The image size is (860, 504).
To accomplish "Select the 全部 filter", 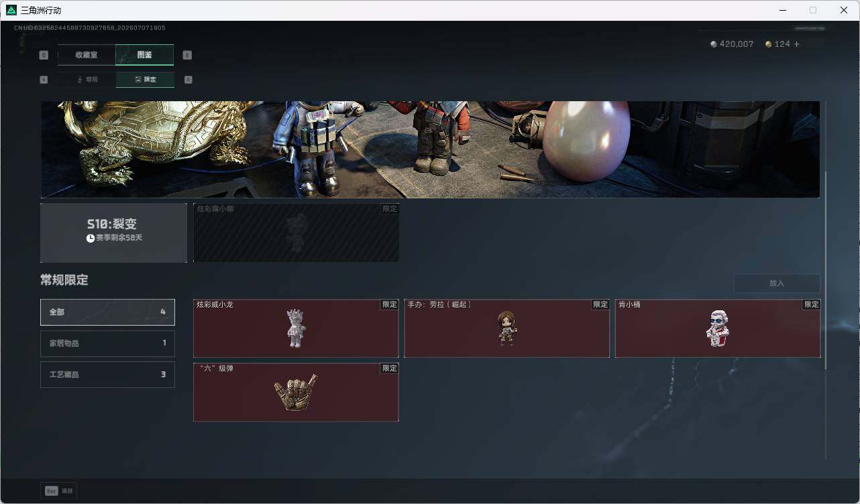I will point(107,312).
